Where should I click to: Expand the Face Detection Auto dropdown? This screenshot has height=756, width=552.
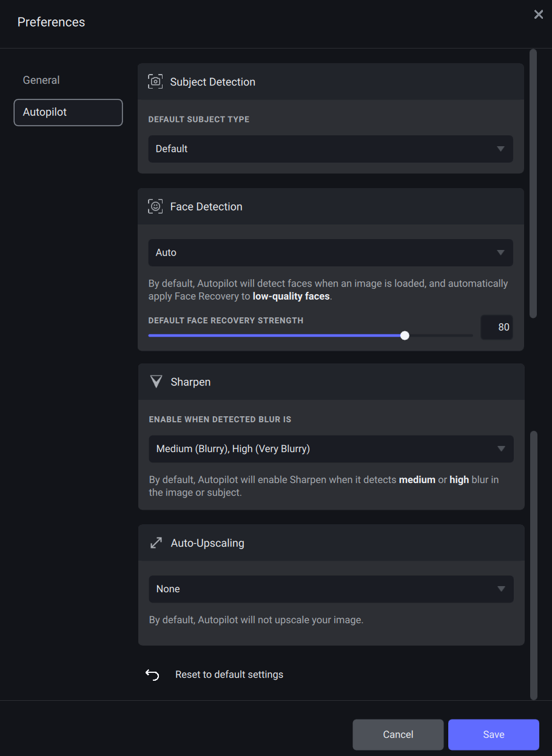331,252
